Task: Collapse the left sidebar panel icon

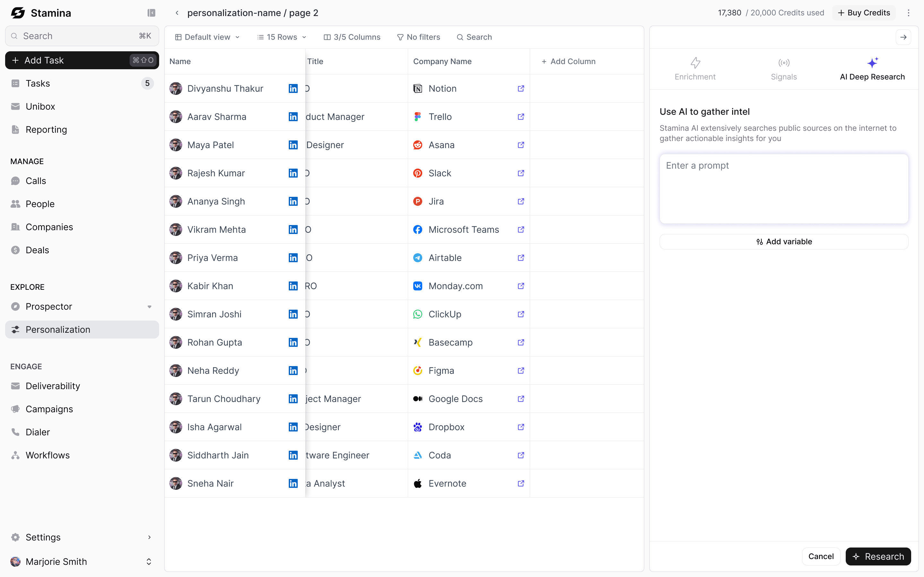Action: pos(151,13)
